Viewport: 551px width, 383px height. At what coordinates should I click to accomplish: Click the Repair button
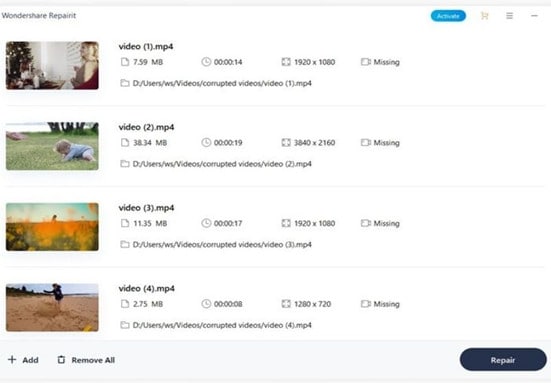[x=503, y=359]
